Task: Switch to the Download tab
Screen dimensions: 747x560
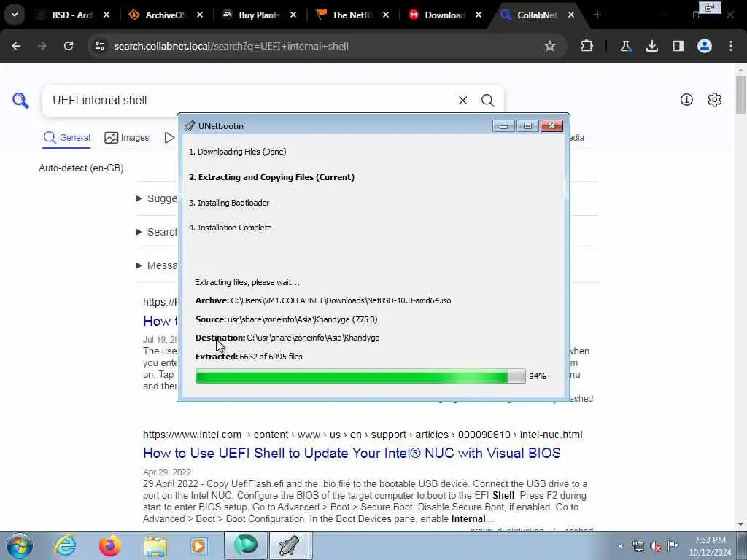Action: click(444, 15)
